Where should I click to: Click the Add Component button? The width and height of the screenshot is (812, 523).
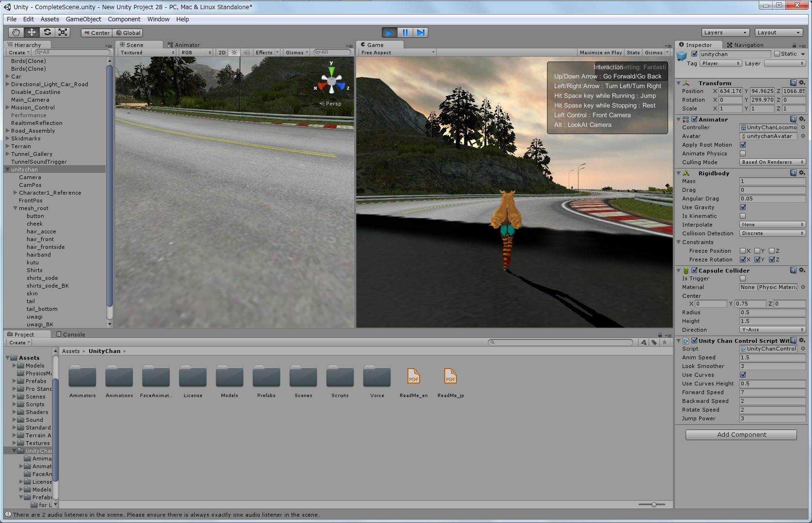click(x=741, y=435)
